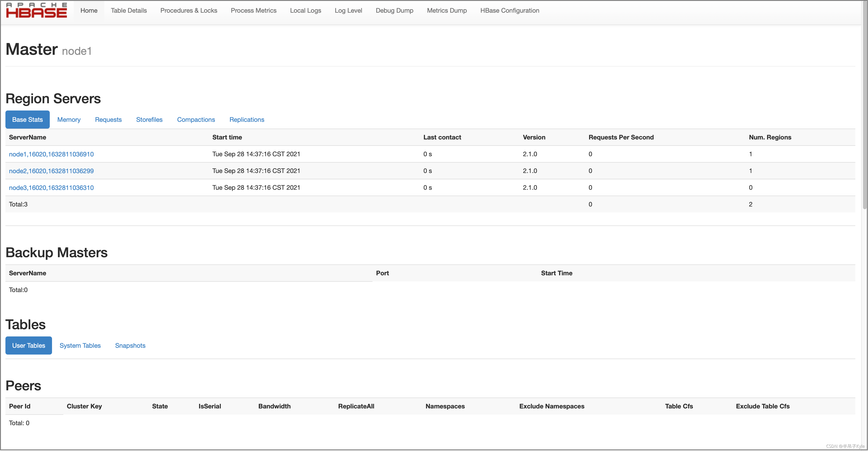Switch to System Tables tab
Viewport: 868px width, 451px height.
(80, 346)
